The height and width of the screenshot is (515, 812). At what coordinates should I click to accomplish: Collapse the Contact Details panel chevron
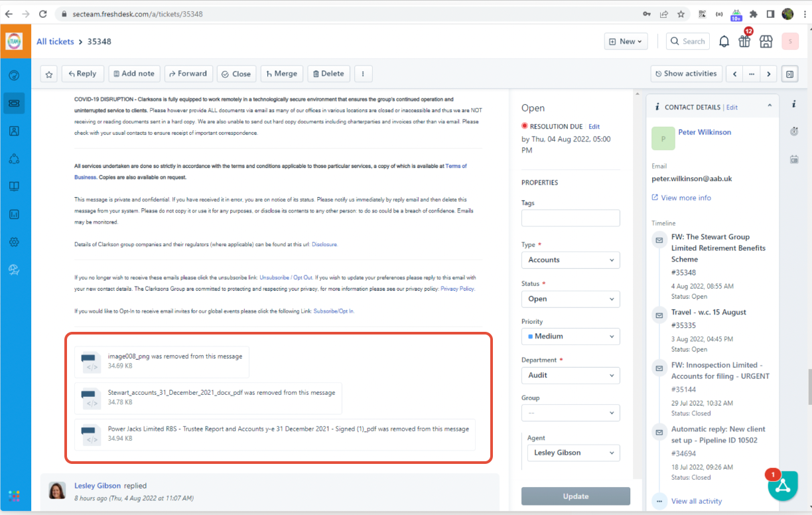pos(770,106)
